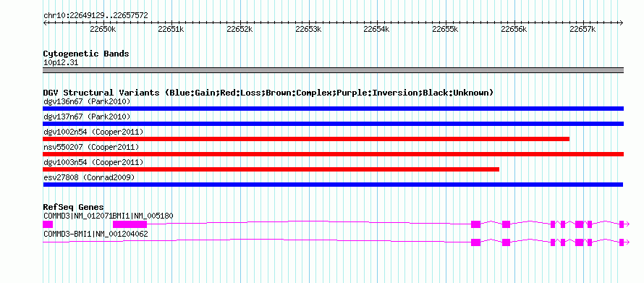Click the blue esv27808 gain bar
The width and height of the screenshot is (644, 283).
click(333, 185)
